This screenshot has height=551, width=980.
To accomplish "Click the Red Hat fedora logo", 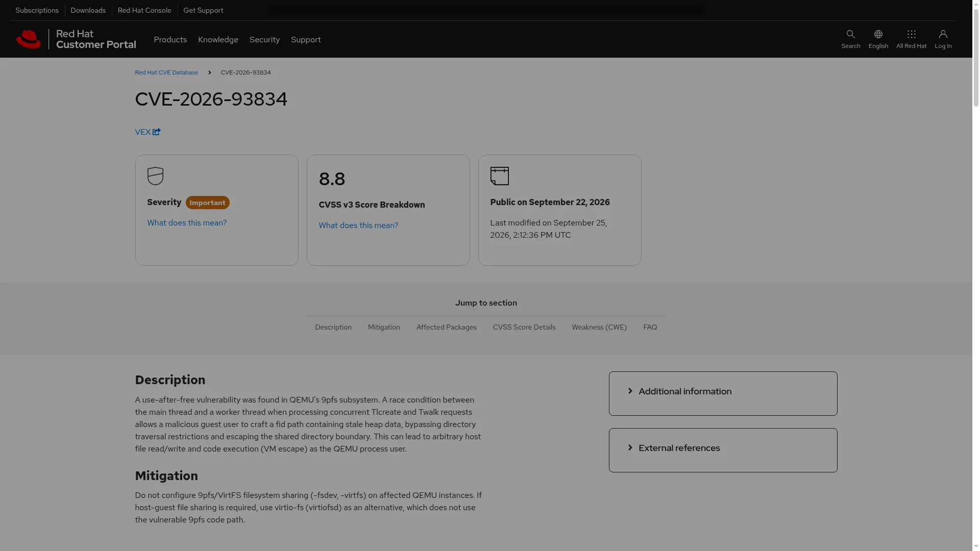I will click(29, 39).
